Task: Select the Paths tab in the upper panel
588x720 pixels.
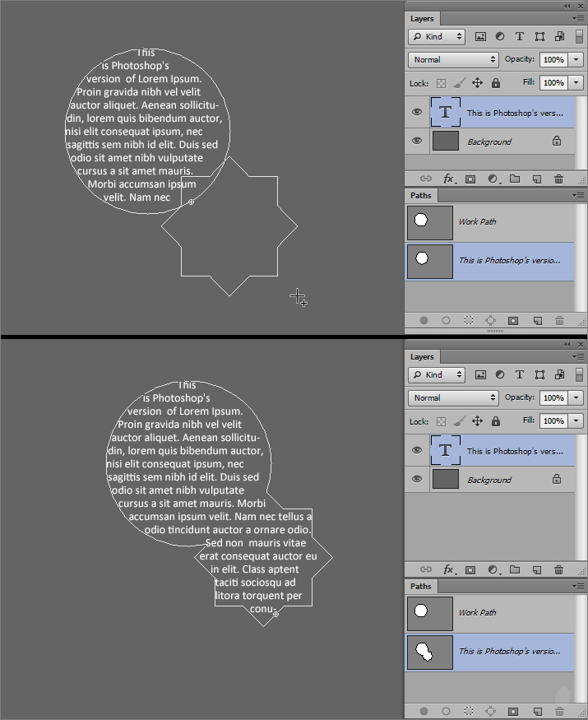Action: pos(421,196)
